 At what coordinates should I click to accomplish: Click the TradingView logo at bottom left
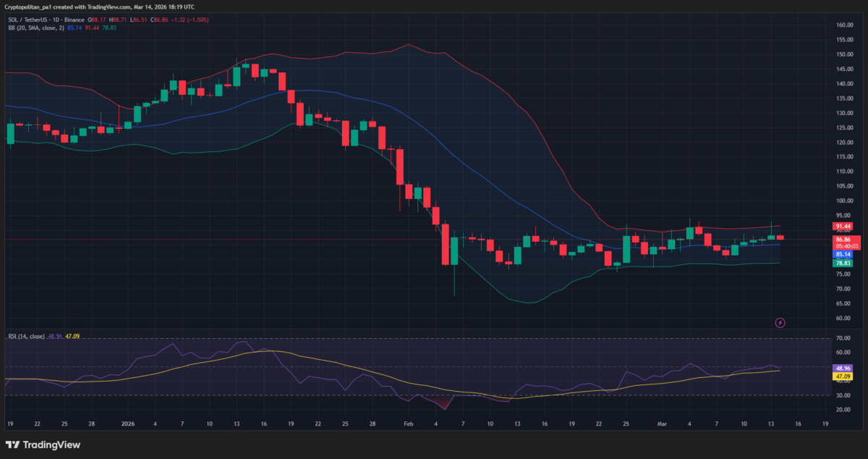43,445
